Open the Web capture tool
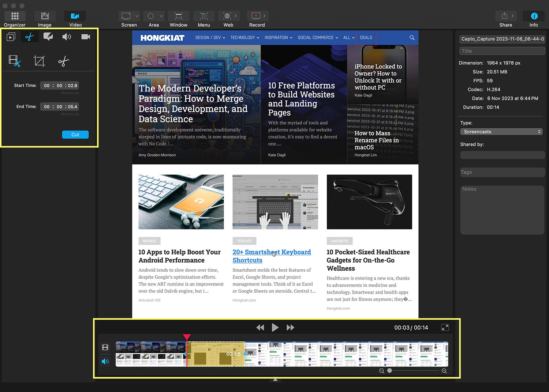This screenshot has height=392, width=549. (227, 16)
